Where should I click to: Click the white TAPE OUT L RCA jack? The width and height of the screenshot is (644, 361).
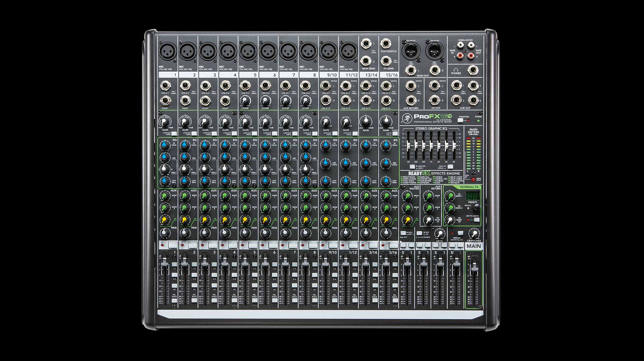point(471,45)
